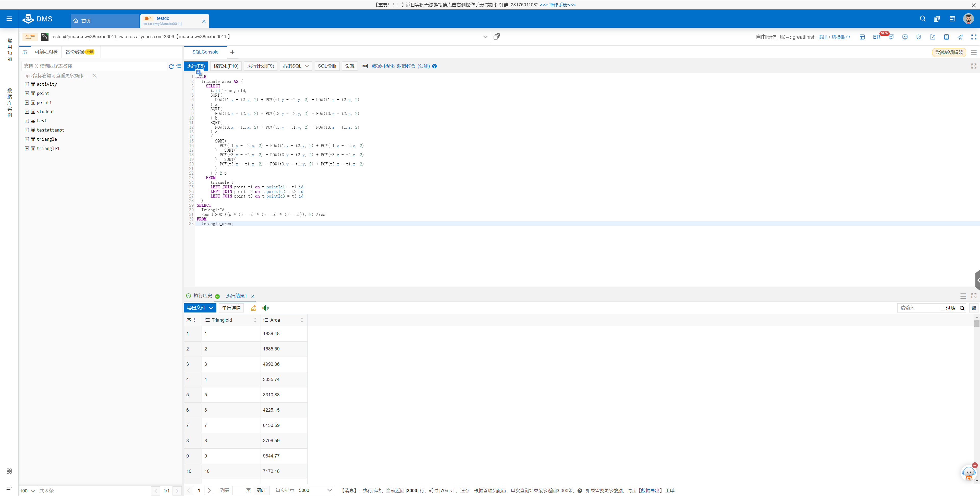Viewport: 980px width, 496px height.
Task: Open the 我的SQL dropdown
Action: [296, 66]
